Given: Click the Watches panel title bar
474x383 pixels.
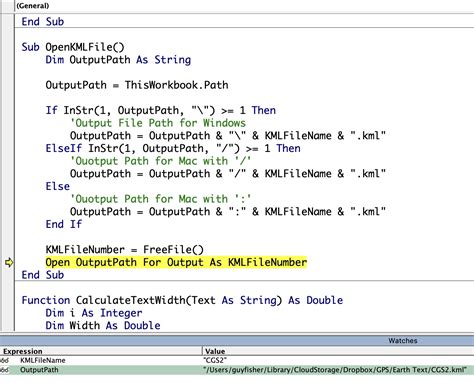Looking at the screenshot, I should [237, 340].
